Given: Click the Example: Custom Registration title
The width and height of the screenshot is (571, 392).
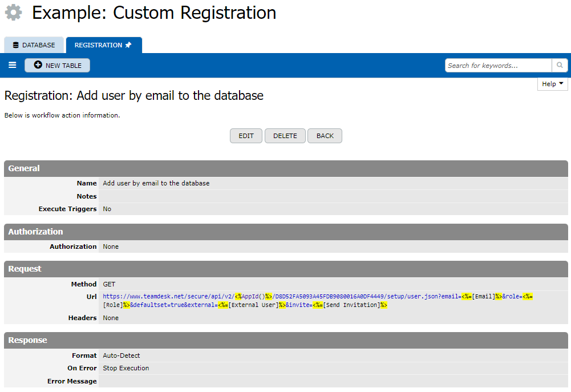Looking at the screenshot, I should coord(154,13).
